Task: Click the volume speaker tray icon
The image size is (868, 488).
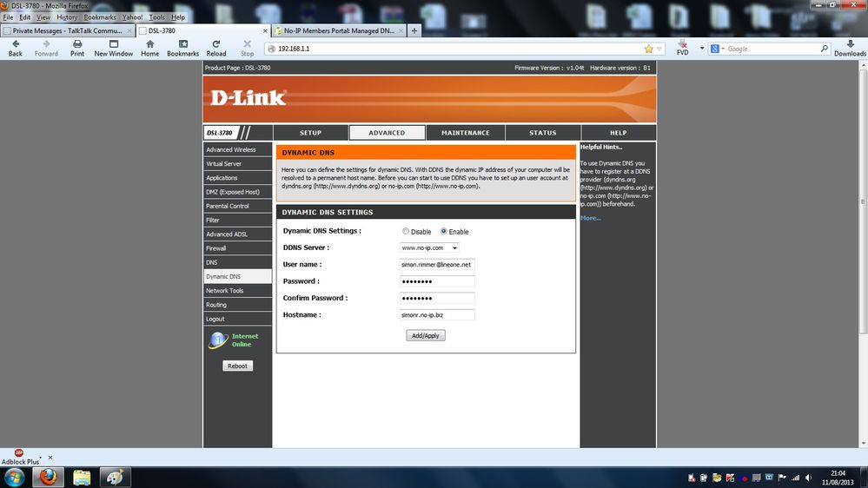Action: pos(808,478)
